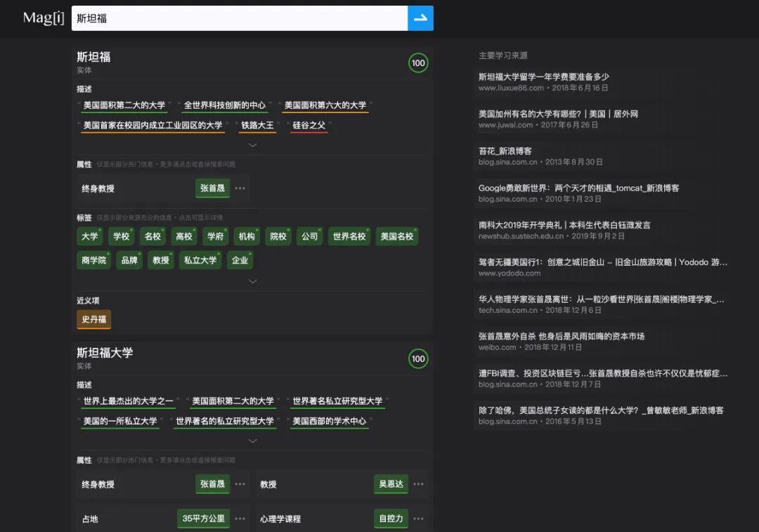This screenshot has height=532, width=759.
Task: Select description 世界上最杰出的大学之一
Action: 129,401
